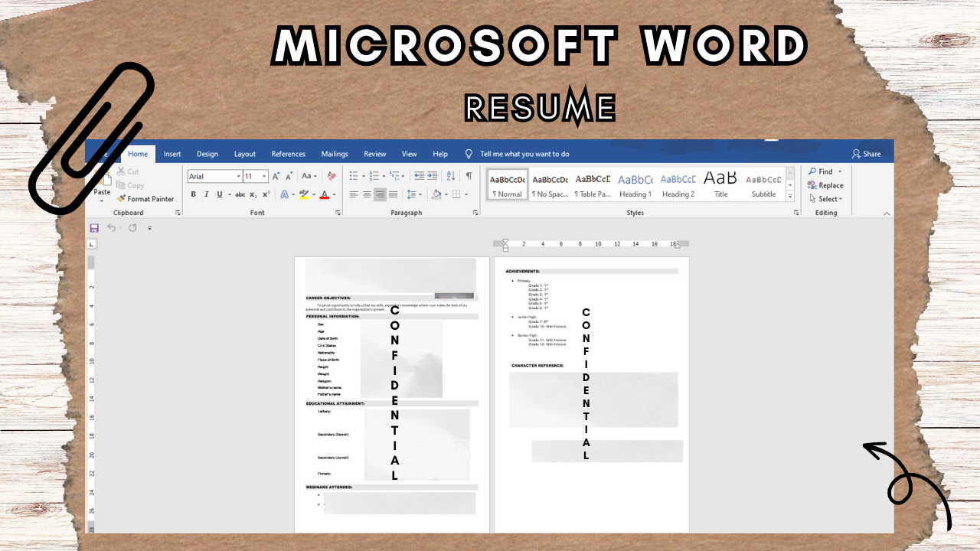Click the Text Effects icon
Viewport: 980px width, 551px height.
coord(285,194)
